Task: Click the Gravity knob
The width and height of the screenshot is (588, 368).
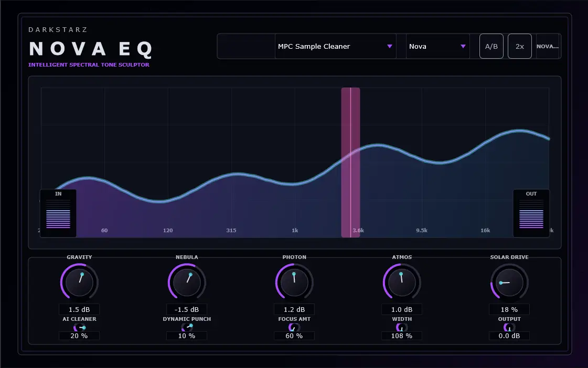Action: click(79, 282)
